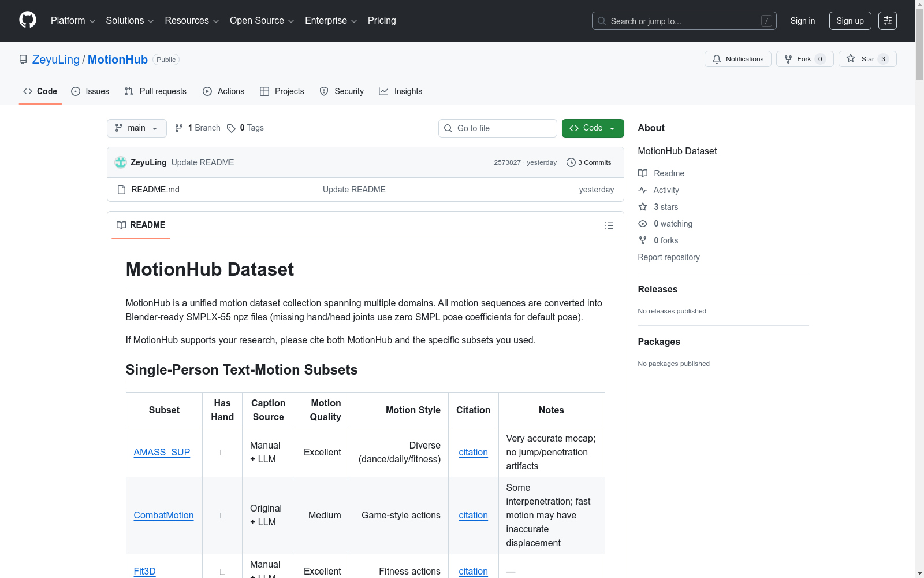This screenshot has height=578, width=924.
Task: Open the Fit3D subset link
Action: pos(144,572)
